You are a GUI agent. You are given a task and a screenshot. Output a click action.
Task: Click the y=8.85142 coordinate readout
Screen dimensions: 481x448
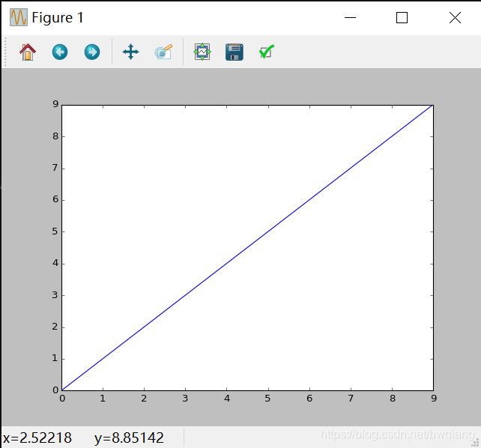pyautogui.click(x=129, y=438)
